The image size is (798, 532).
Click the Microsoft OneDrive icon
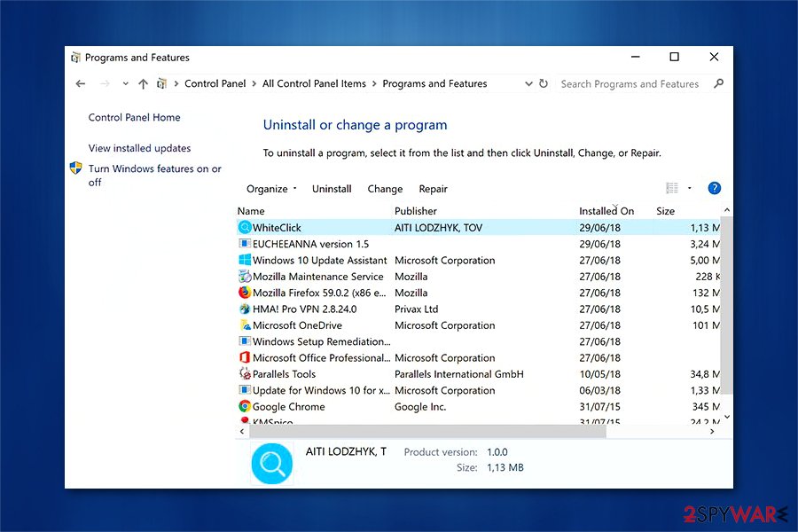point(245,325)
